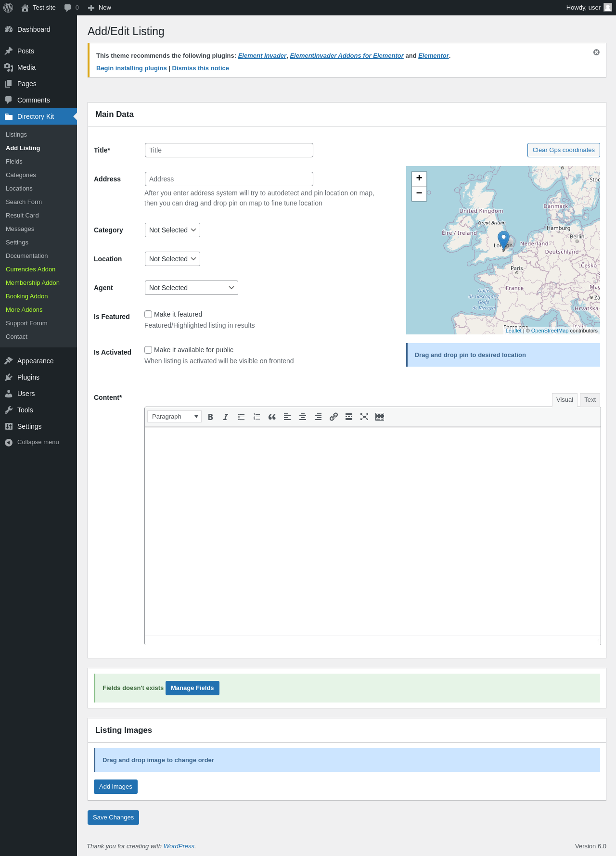This screenshot has width=616, height=856.
Task: Open Categories in Directory Kit menu
Action: click(x=21, y=175)
